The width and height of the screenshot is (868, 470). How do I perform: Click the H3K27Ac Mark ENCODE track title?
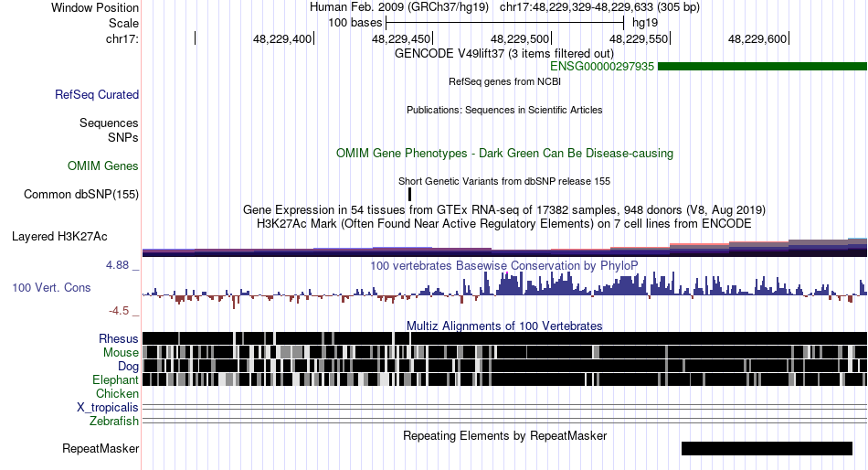click(504, 224)
